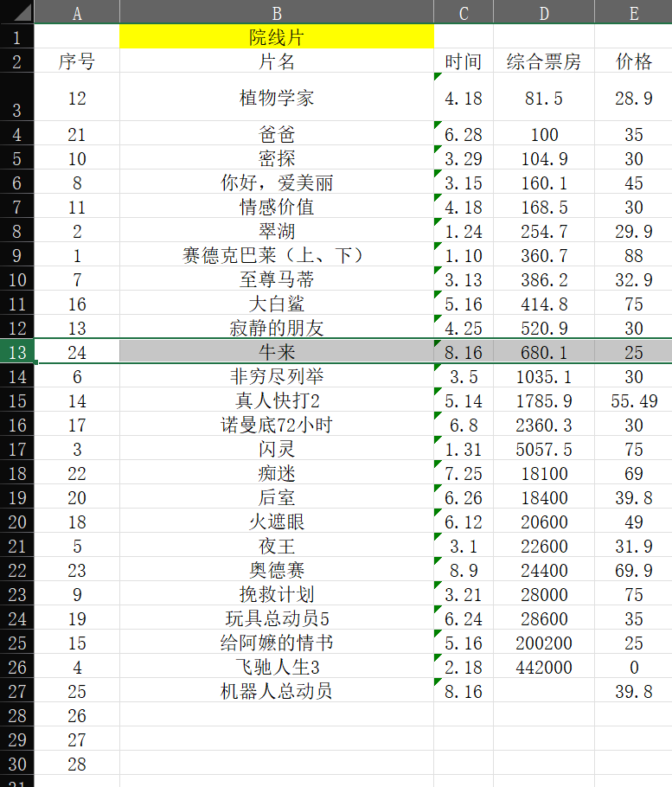Click the 序号 header cell

pyautogui.click(x=77, y=61)
